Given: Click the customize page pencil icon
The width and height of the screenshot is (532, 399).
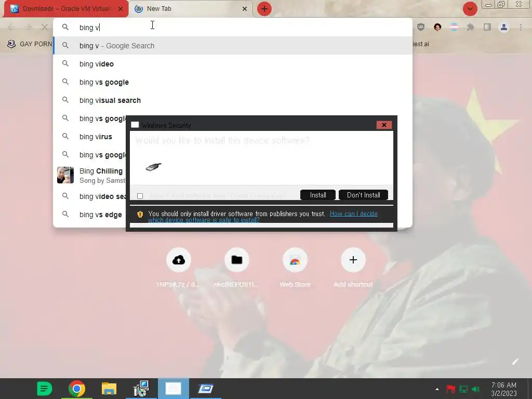Looking at the screenshot, I should [x=515, y=362].
